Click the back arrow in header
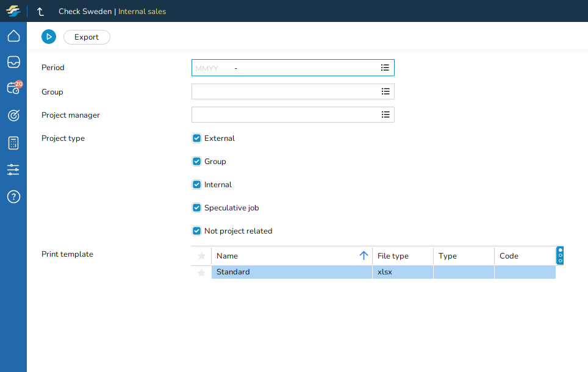The width and height of the screenshot is (588, 372). 40,12
